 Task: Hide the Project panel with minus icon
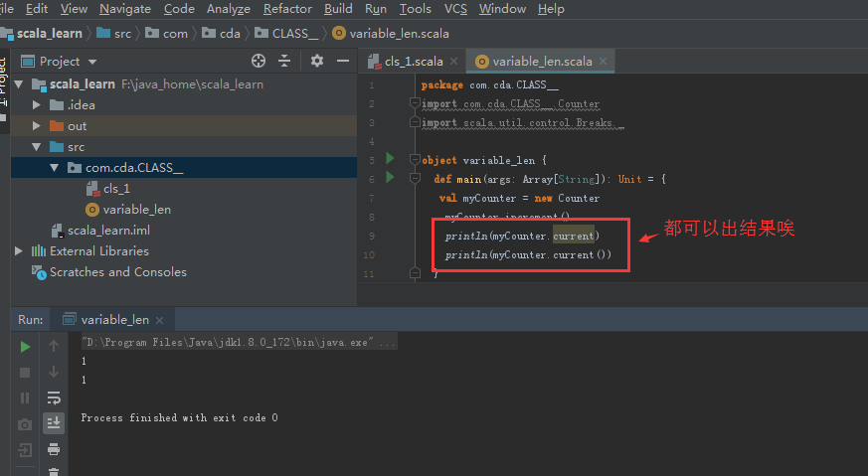tap(343, 61)
